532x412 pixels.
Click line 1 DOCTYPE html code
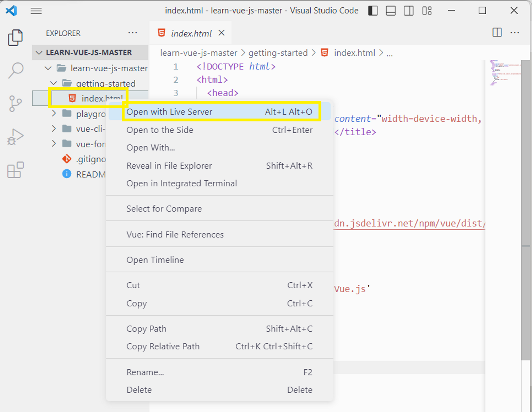point(236,66)
